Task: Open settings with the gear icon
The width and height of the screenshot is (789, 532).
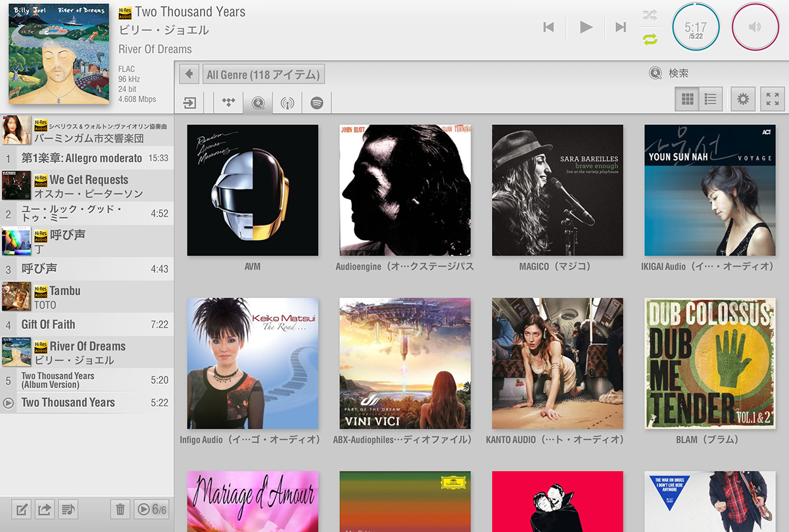Action: 743,99
